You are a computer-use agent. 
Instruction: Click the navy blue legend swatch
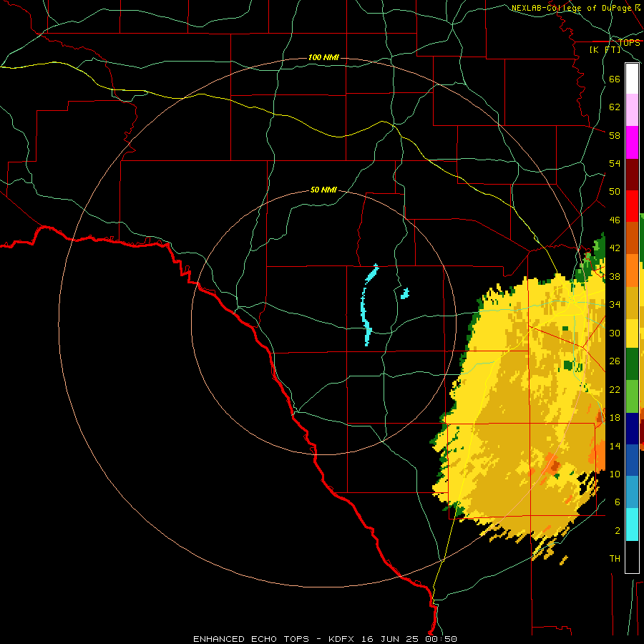632,429
